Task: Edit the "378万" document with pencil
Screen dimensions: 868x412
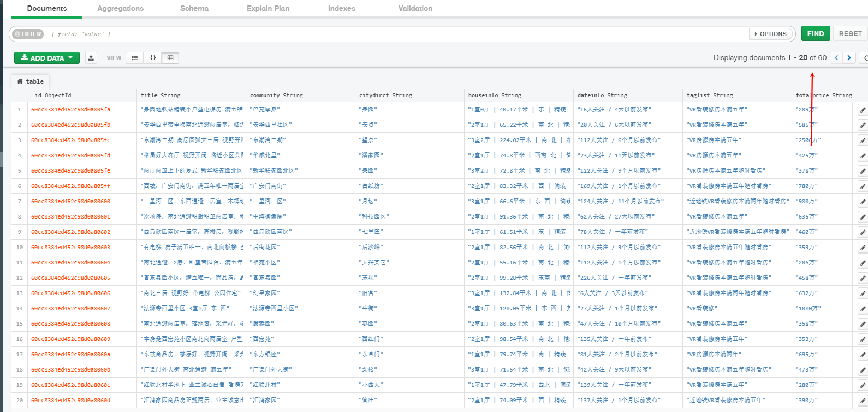Action: coord(863,171)
